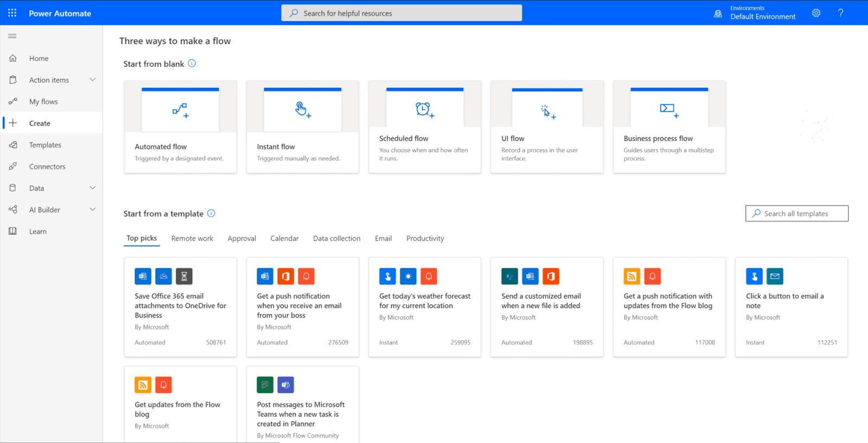
Task: Switch to the Remote work tab
Action: 192,238
